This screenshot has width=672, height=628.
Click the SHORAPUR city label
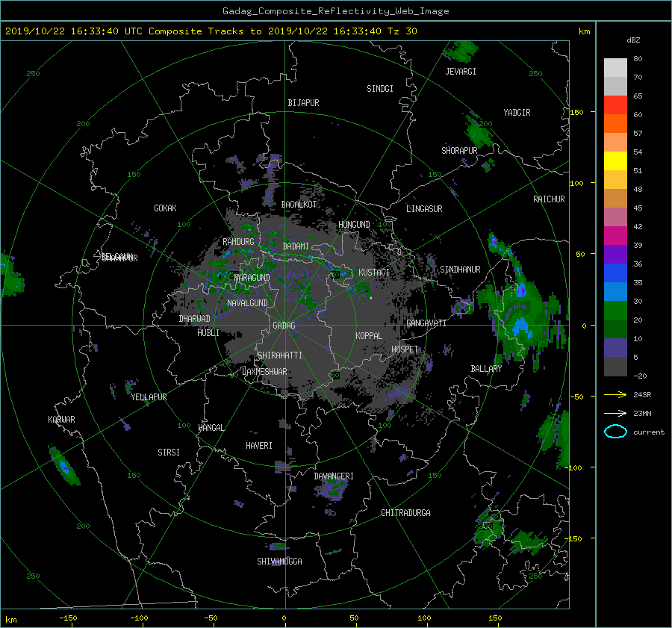coord(459,151)
